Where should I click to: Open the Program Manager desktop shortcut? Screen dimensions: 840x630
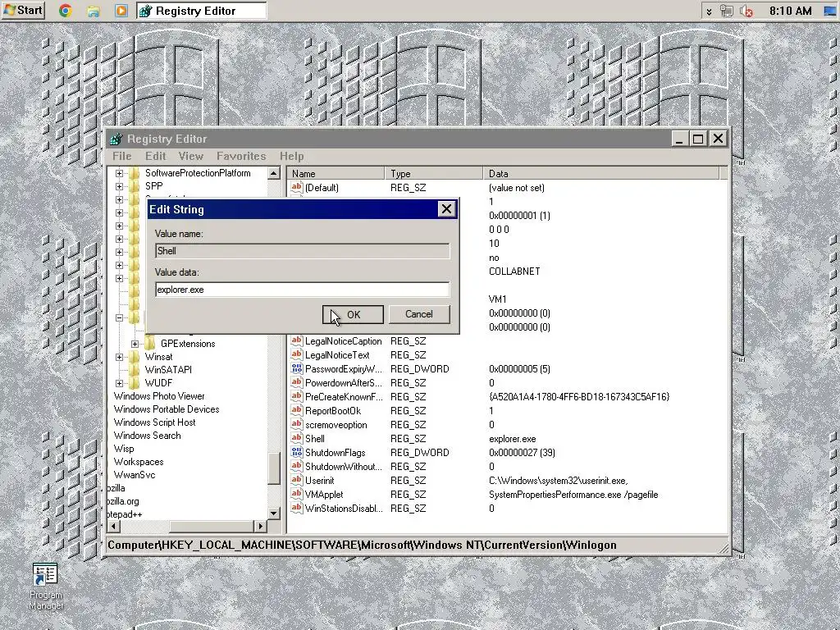(46, 586)
